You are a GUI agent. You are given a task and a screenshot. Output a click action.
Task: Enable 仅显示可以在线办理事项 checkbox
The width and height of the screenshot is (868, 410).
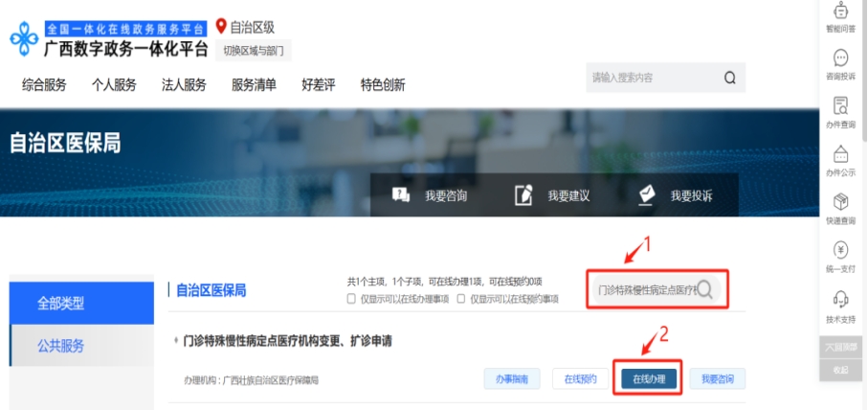(x=352, y=299)
